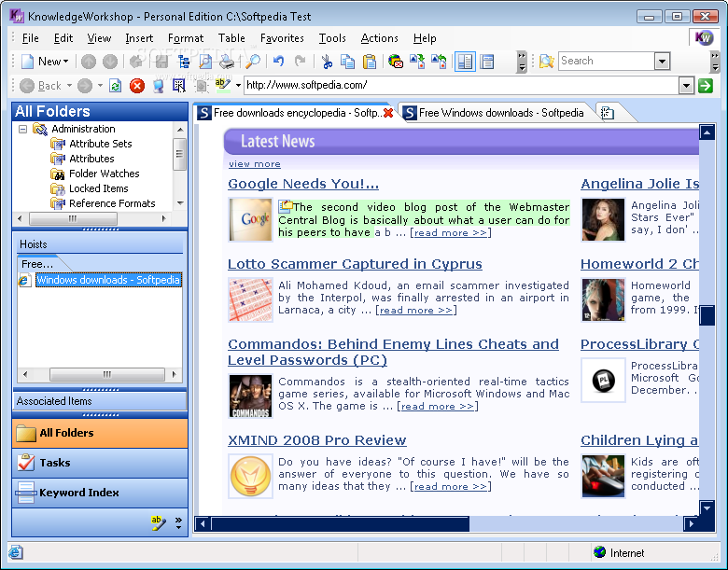This screenshot has width=728, height=570.
Task: Click the search folder icon beside Search
Action: [x=546, y=62]
